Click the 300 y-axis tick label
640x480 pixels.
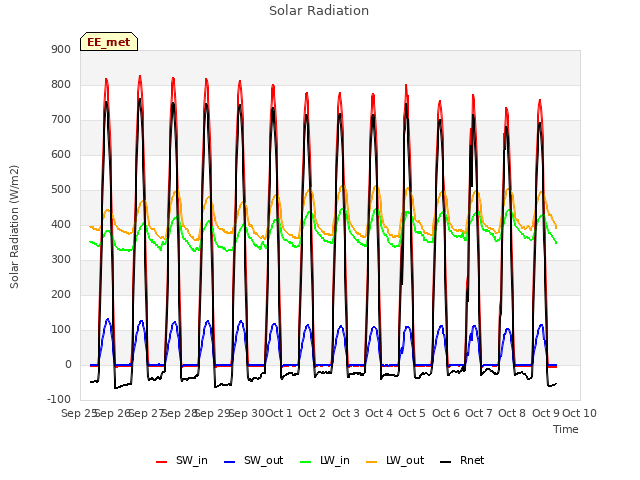point(61,260)
